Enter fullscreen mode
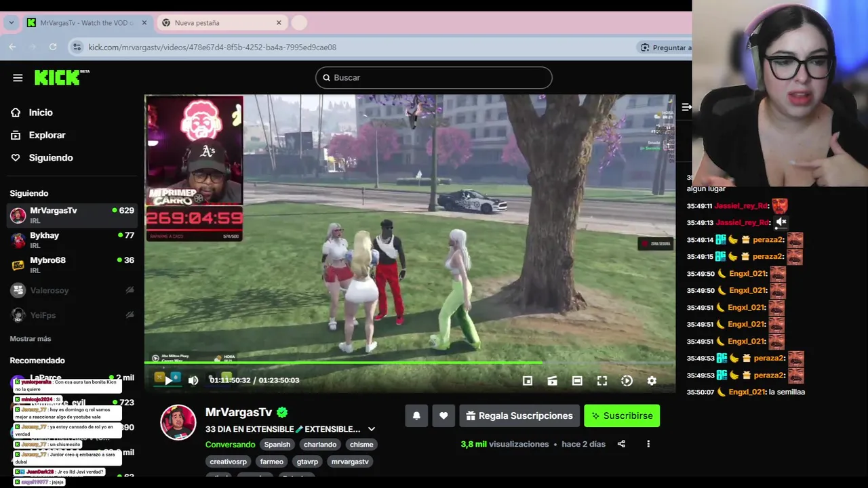The image size is (868, 488). tap(602, 381)
